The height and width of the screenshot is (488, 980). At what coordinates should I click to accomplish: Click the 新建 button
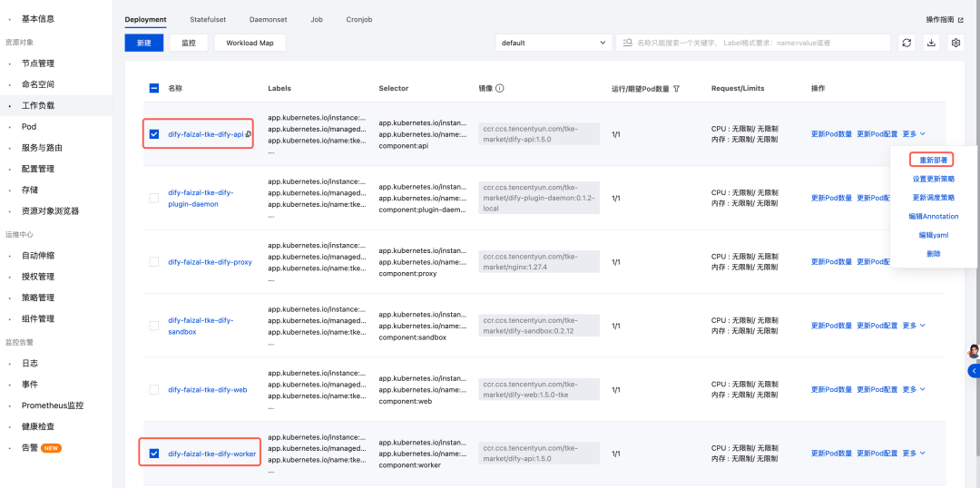coord(143,43)
